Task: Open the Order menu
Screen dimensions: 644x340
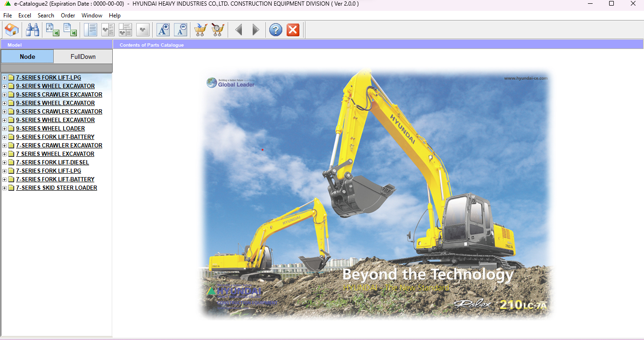Action: (68, 16)
